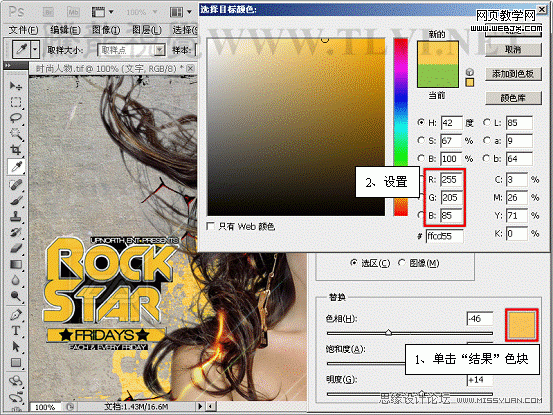Click the Ps application logo

coord(17,12)
